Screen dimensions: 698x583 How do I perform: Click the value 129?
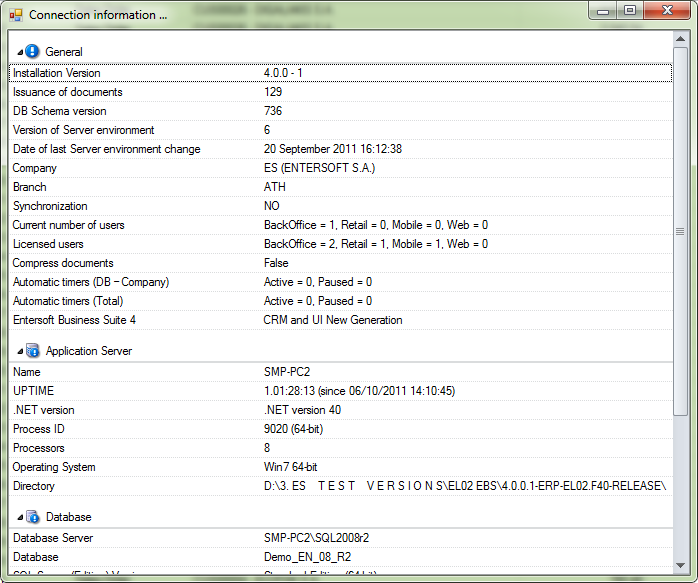pos(273,92)
